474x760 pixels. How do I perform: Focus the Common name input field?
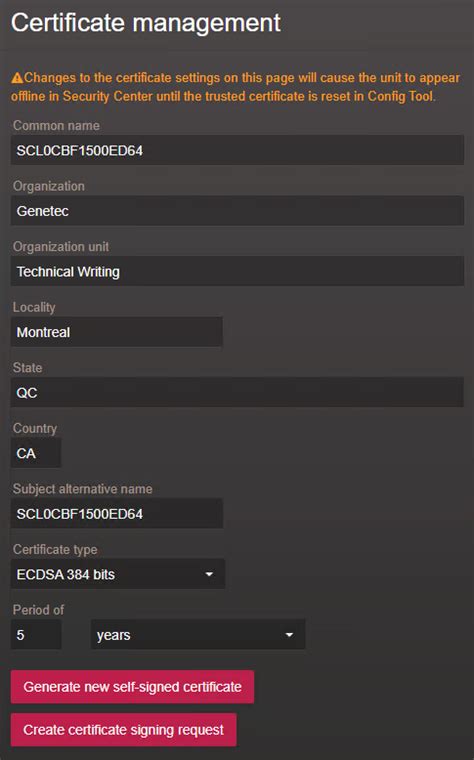pyautogui.click(x=237, y=150)
